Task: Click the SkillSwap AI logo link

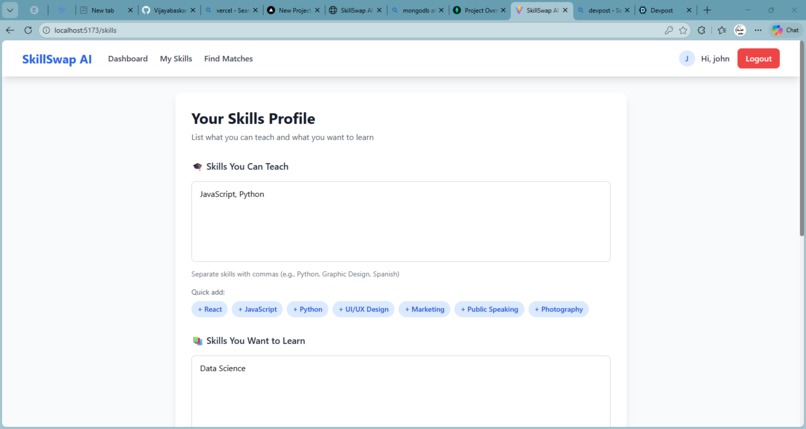Action: click(x=57, y=59)
